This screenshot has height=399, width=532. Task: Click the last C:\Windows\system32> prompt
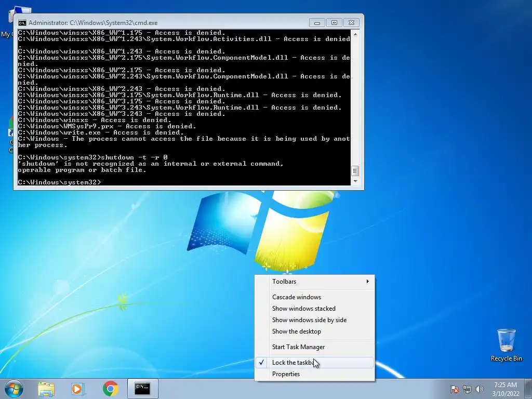point(60,182)
